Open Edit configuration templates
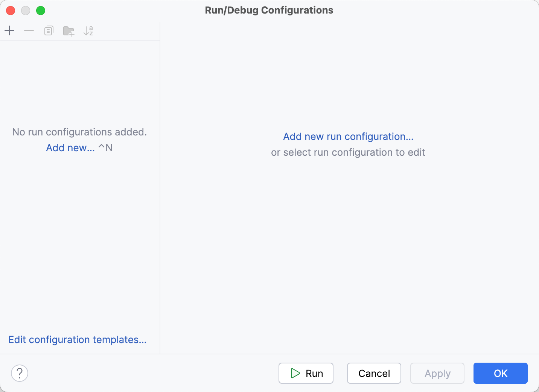This screenshot has height=392, width=539. (78, 339)
